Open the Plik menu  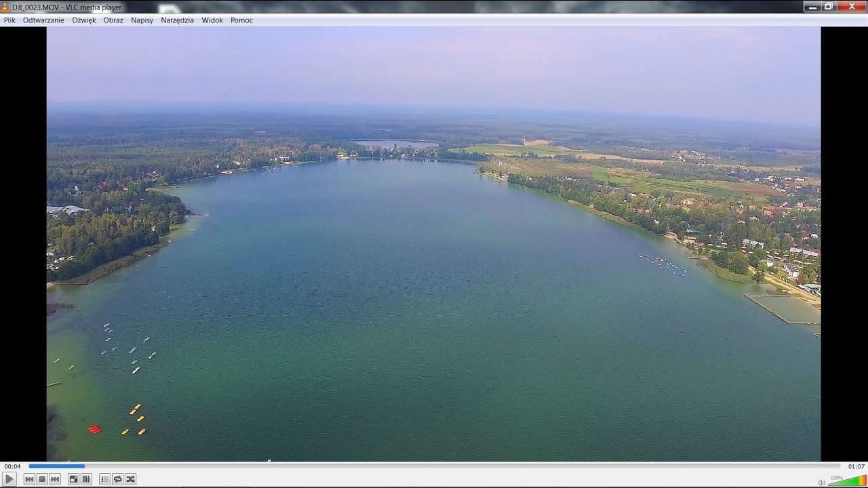pos(9,20)
